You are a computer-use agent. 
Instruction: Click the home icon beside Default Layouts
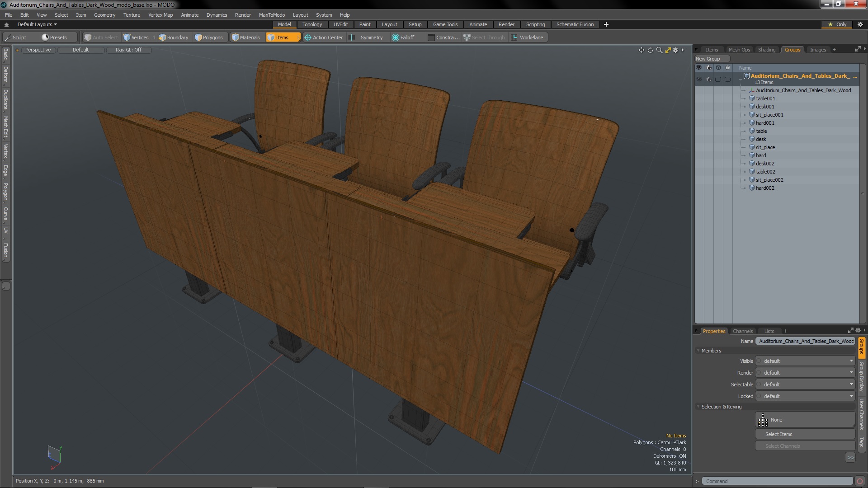pyautogui.click(x=6, y=24)
